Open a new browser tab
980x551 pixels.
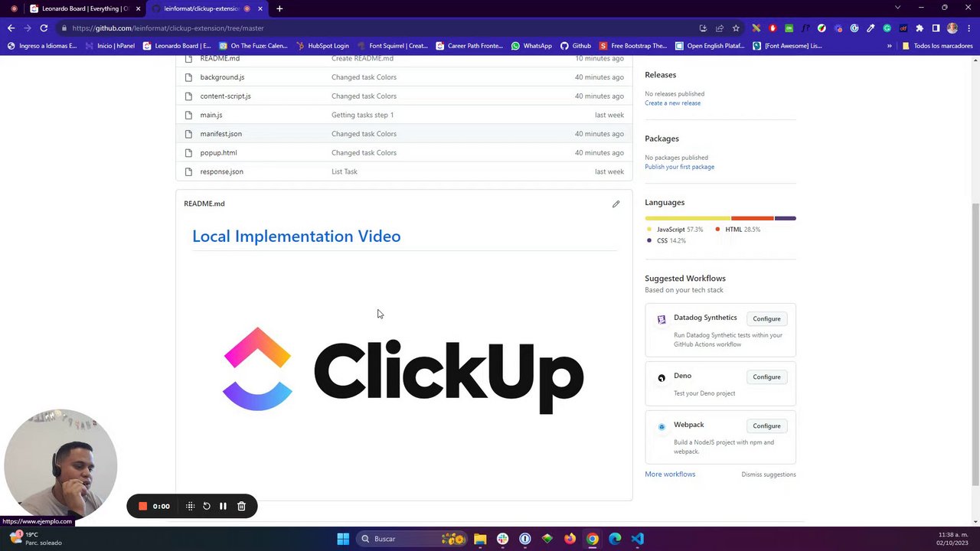click(x=279, y=8)
